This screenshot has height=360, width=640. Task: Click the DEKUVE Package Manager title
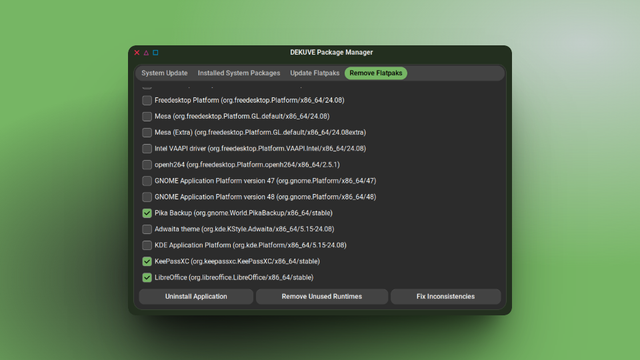pyautogui.click(x=331, y=52)
